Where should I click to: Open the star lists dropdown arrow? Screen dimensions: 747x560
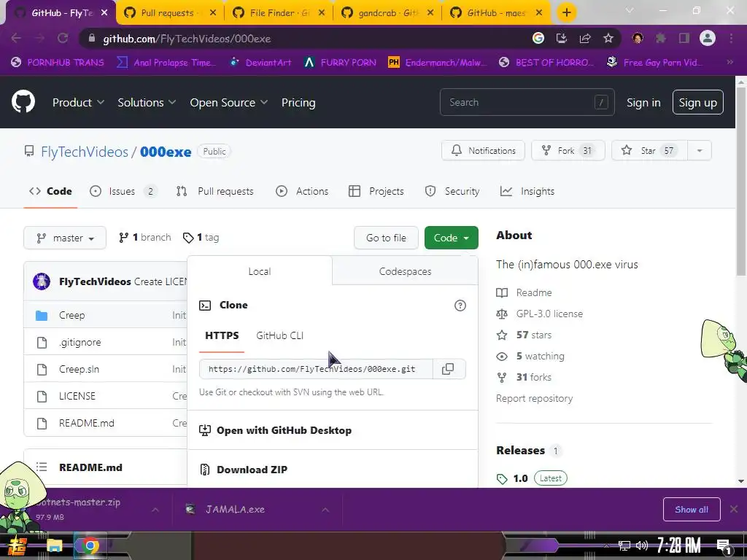point(700,150)
